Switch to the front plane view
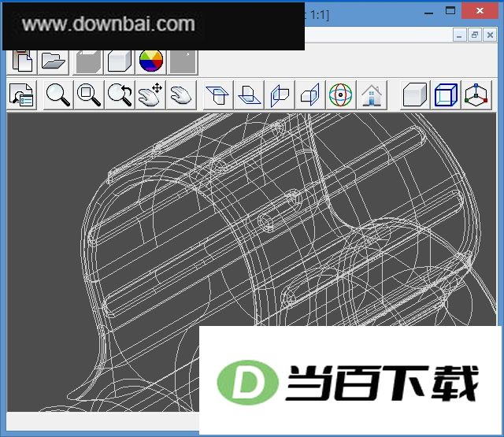Screen dimensions: 504x437 pyautogui.click(x=280, y=95)
